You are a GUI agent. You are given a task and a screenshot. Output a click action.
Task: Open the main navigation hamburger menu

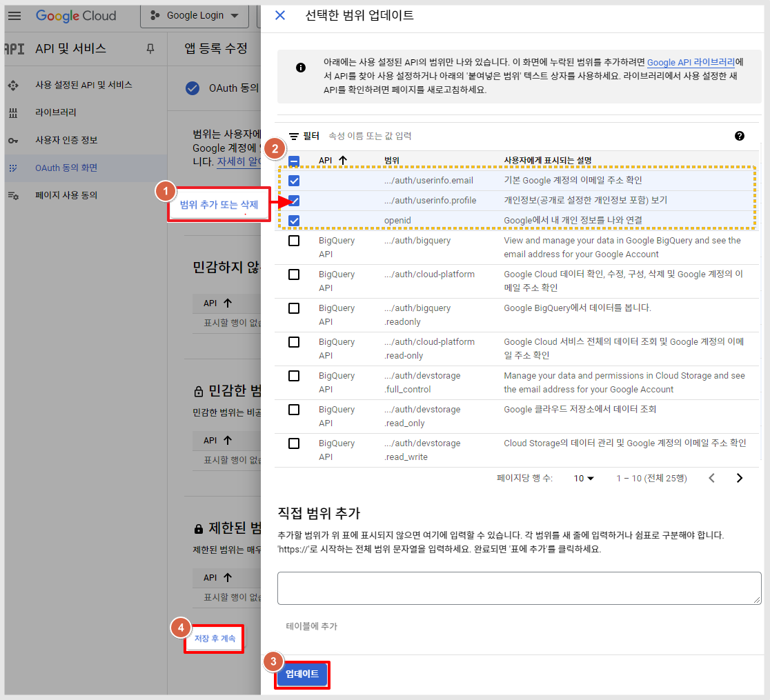(x=14, y=16)
